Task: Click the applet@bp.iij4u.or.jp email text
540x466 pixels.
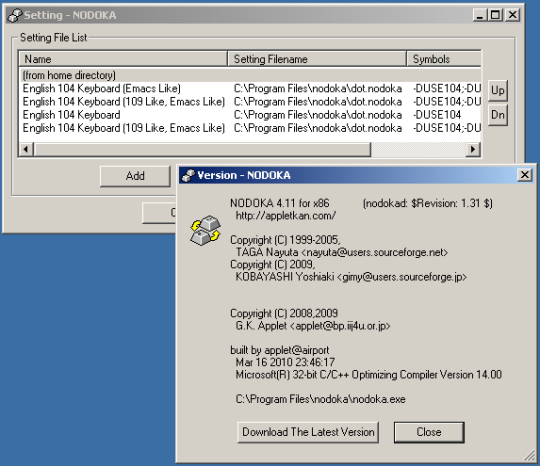Action: point(341,326)
